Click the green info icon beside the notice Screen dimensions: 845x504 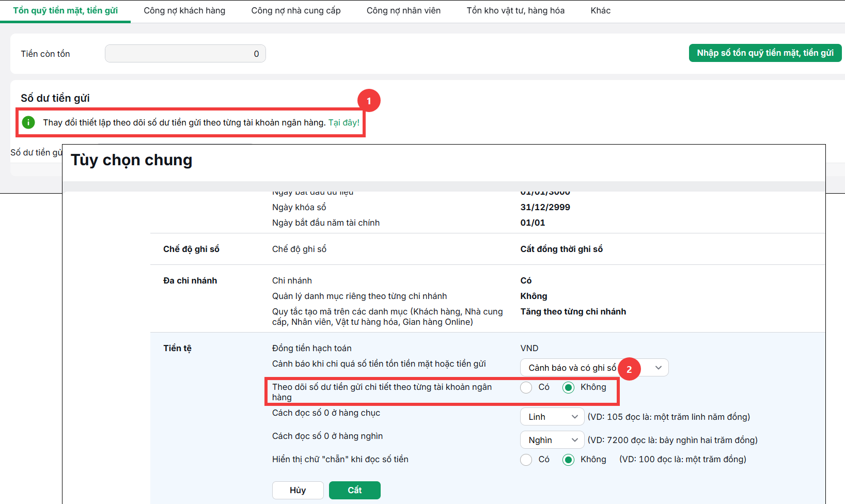tap(28, 122)
